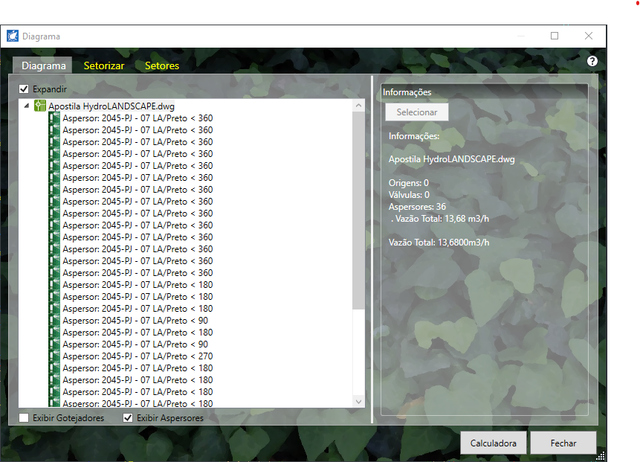Viewport: 640px width, 462px height.
Task: Click the Fechar button
Action: click(x=563, y=442)
